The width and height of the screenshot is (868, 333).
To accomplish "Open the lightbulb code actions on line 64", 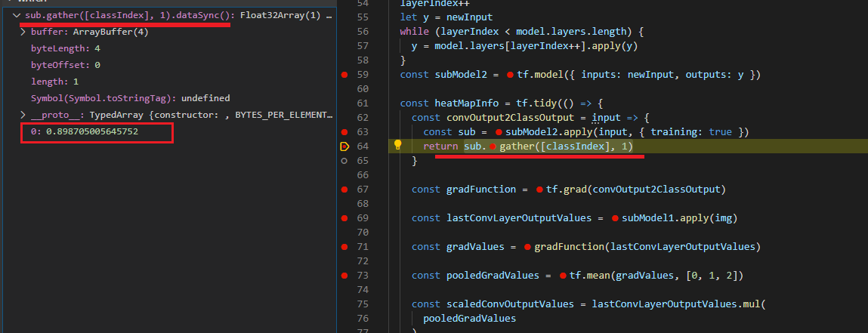I will coord(397,145).
